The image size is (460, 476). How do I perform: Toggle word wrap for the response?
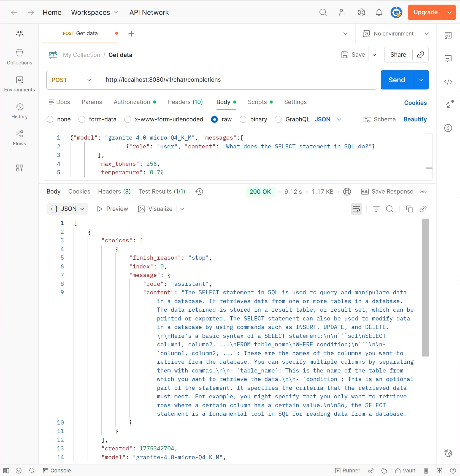(356, 209)
